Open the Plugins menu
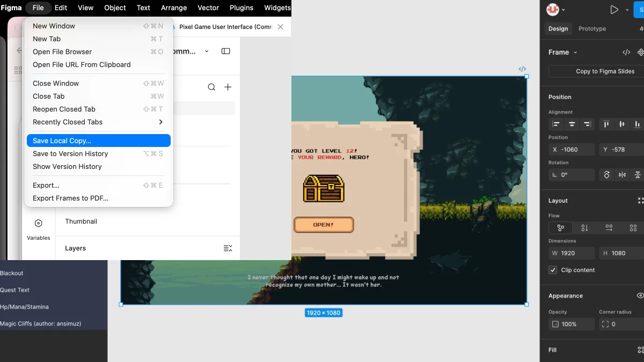 click(x=241, y=8)
